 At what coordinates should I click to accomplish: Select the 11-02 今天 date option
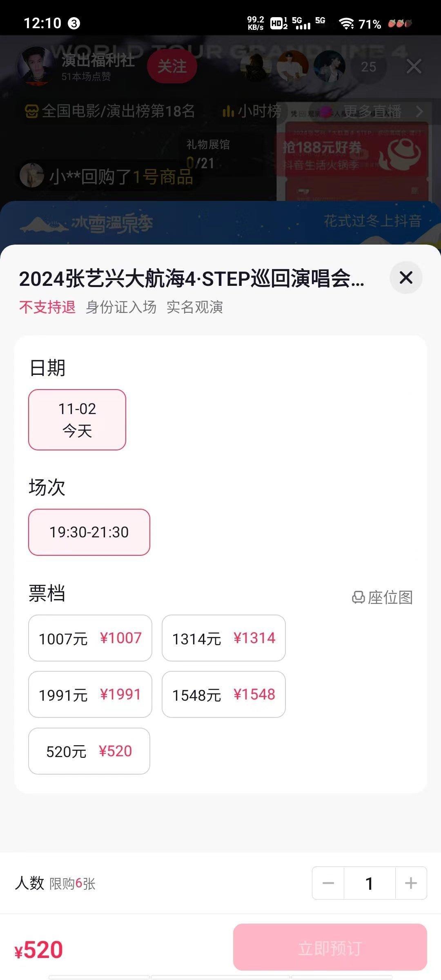(x=77, y=420)
